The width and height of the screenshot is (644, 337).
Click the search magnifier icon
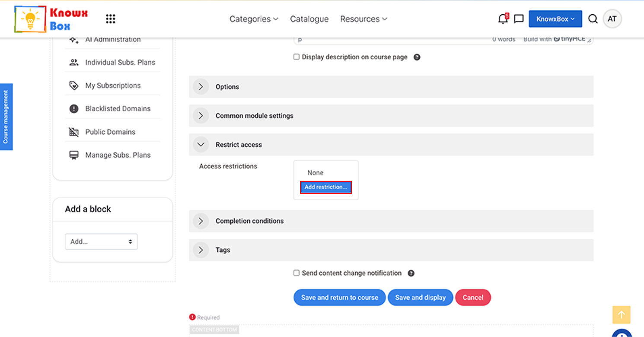[593, 19]
